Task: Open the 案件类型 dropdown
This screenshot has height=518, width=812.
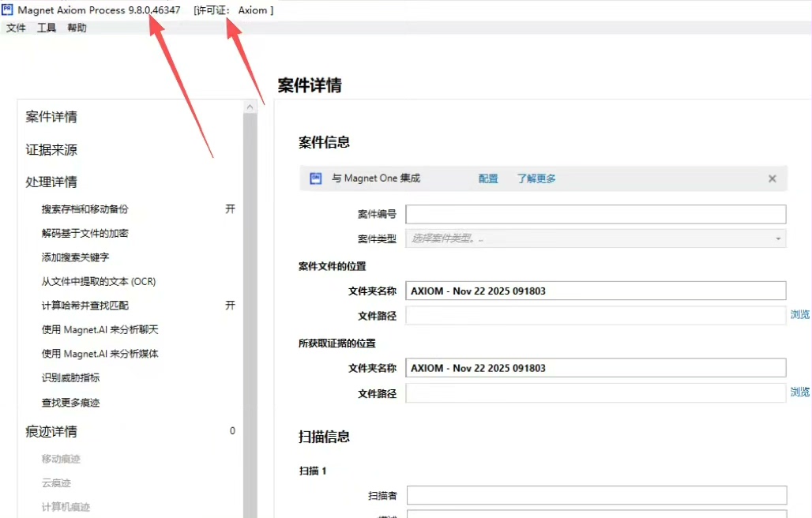Action: pos(596,238)
